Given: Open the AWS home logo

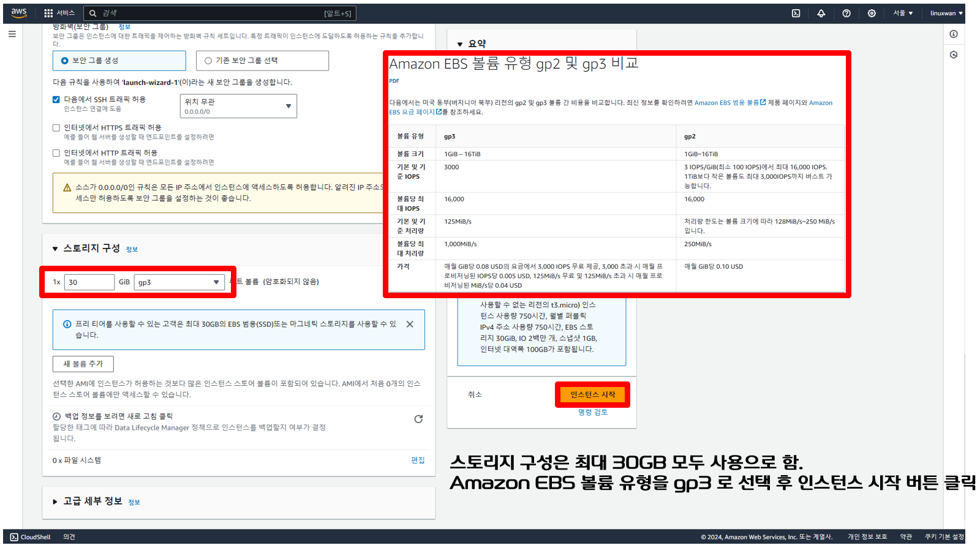Looking at the screenshot, I should pyautogui.click(x=19, y=13).
